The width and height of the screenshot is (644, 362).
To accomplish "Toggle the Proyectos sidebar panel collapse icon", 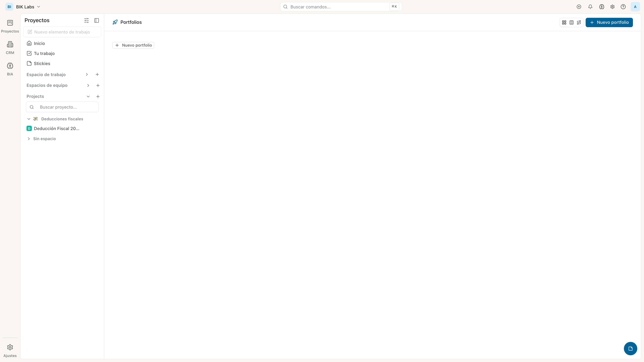I will [x=96, y=20].
